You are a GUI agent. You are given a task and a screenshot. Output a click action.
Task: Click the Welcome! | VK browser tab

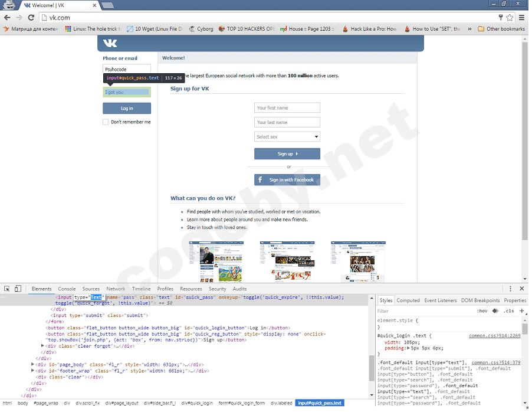point(60,5)
